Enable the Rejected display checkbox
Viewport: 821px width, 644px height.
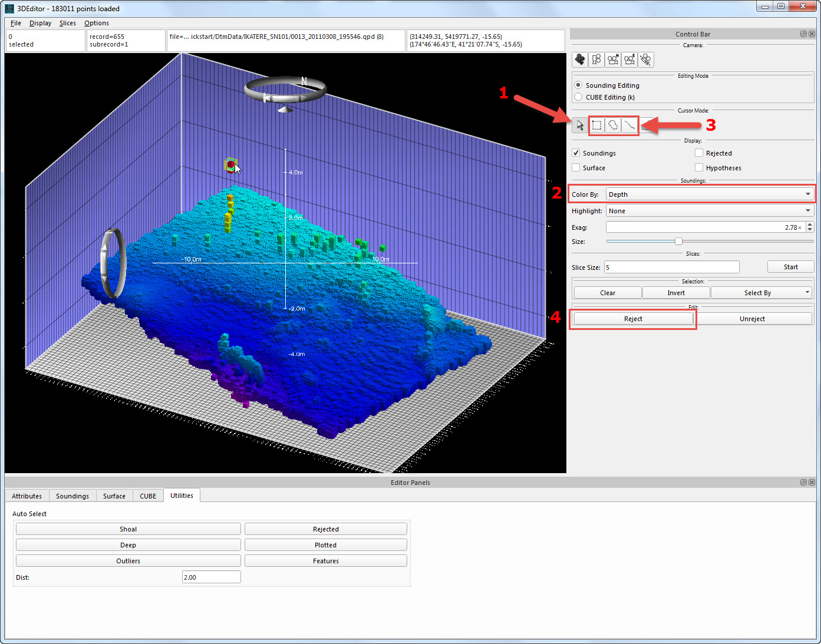point(699,153)
